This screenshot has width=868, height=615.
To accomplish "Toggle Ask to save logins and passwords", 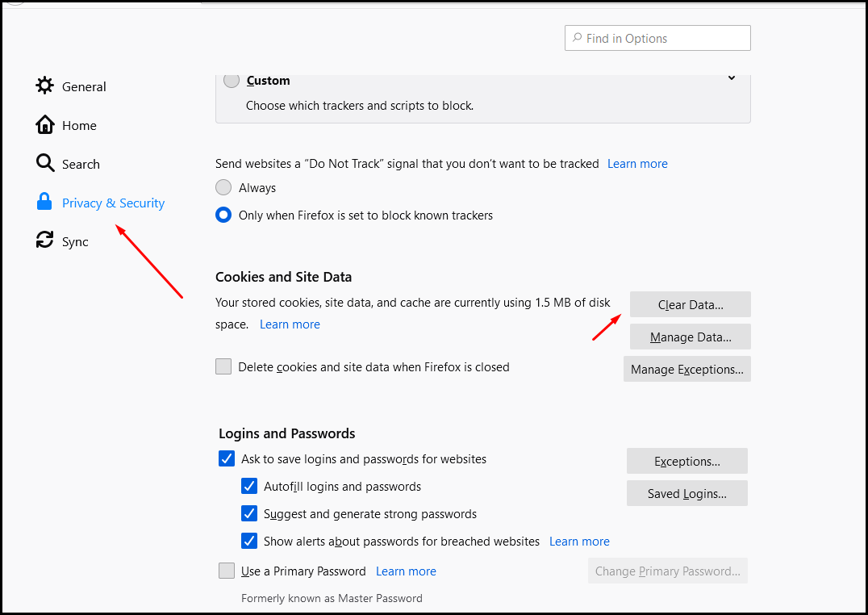I will pyautogui.click(x=227, y=458).
